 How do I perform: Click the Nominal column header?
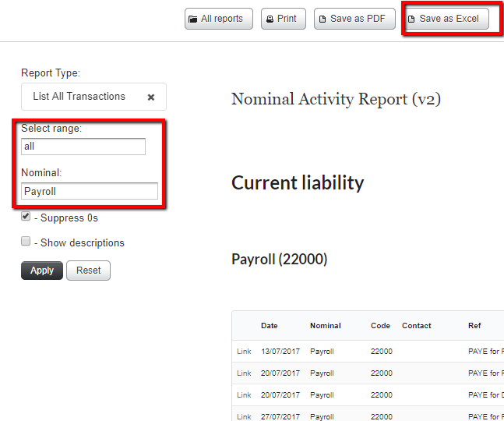[325, 326]
